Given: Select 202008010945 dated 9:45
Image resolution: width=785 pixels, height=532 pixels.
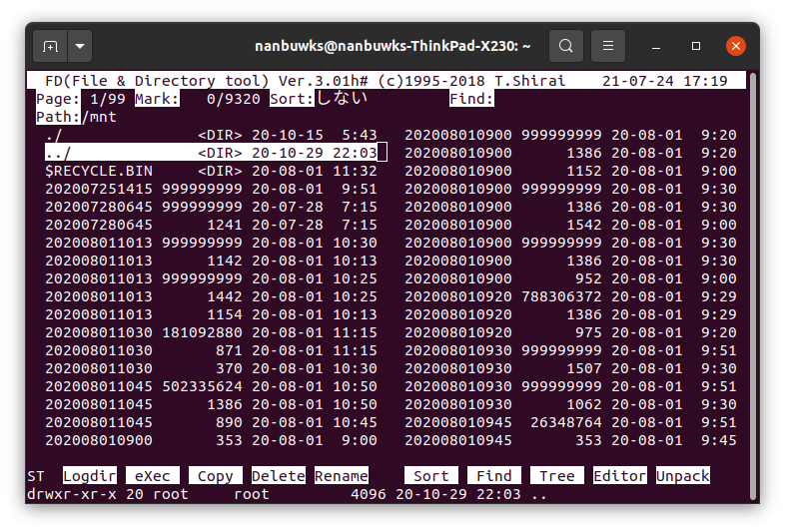Looking at the screenshot, I should click(570, 440).
